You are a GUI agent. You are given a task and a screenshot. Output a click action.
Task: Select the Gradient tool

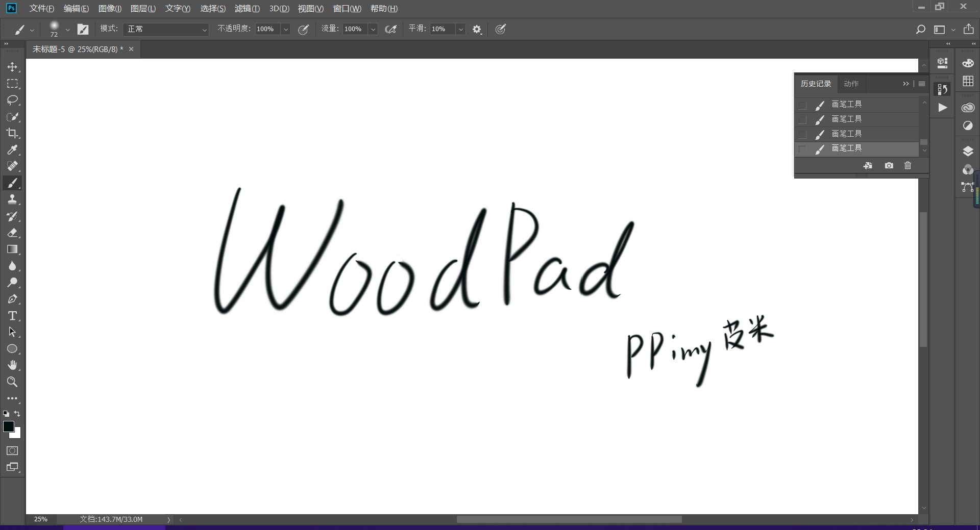pyautogui.click(x=12, y=249)
